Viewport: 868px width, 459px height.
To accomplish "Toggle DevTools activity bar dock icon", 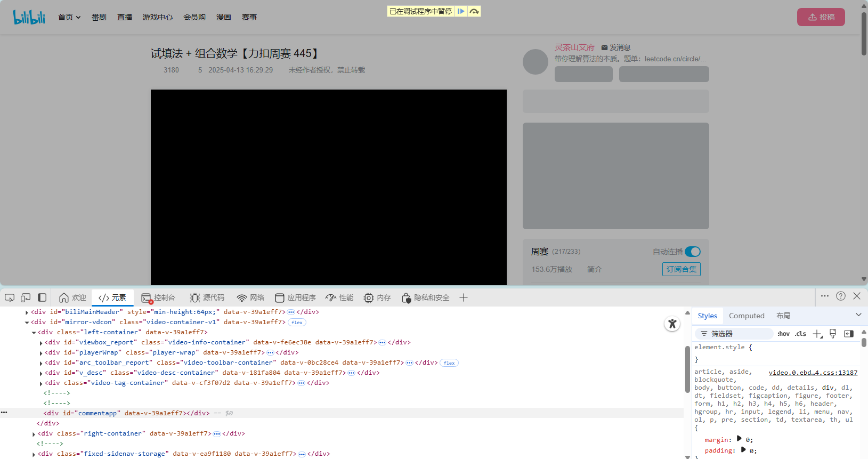I will pos(42,297).
